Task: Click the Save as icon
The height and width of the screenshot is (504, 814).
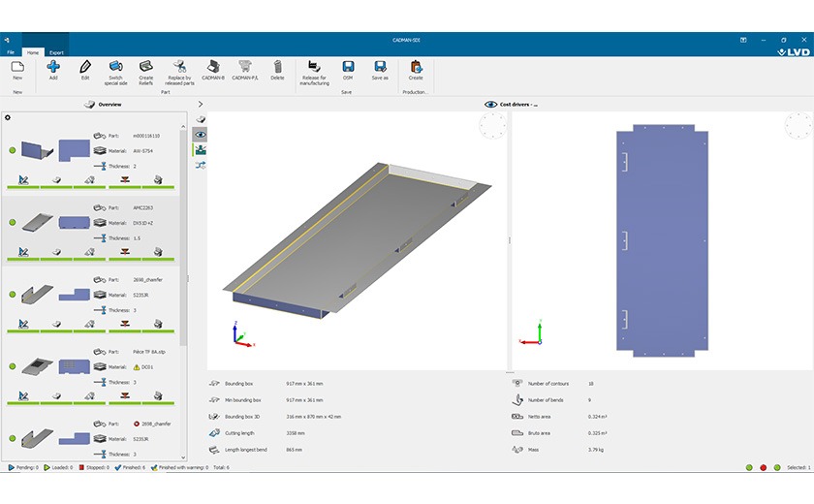Action: click(x=380, y=67)
